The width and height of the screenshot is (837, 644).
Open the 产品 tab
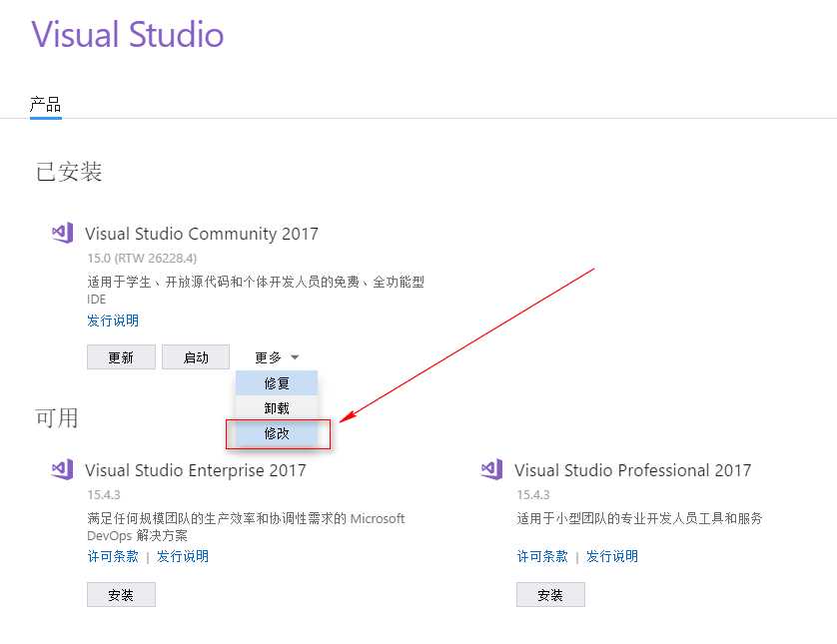click(45, 105)
